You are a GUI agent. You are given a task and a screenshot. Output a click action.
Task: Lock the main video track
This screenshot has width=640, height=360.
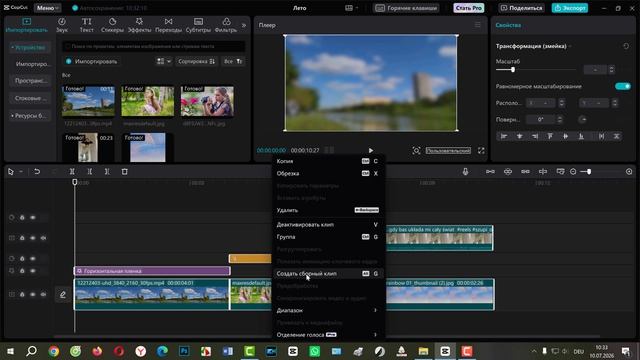tap(22, 294)
